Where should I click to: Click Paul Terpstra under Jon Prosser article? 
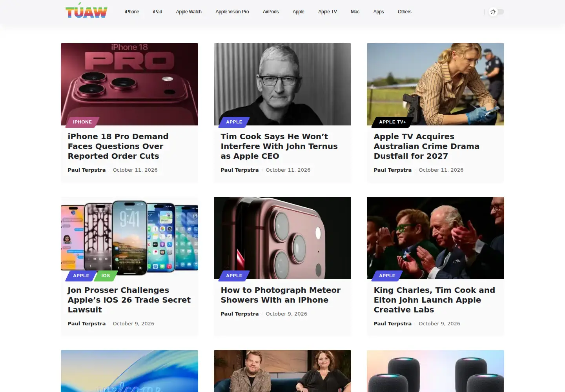click(x=87, y=323)
